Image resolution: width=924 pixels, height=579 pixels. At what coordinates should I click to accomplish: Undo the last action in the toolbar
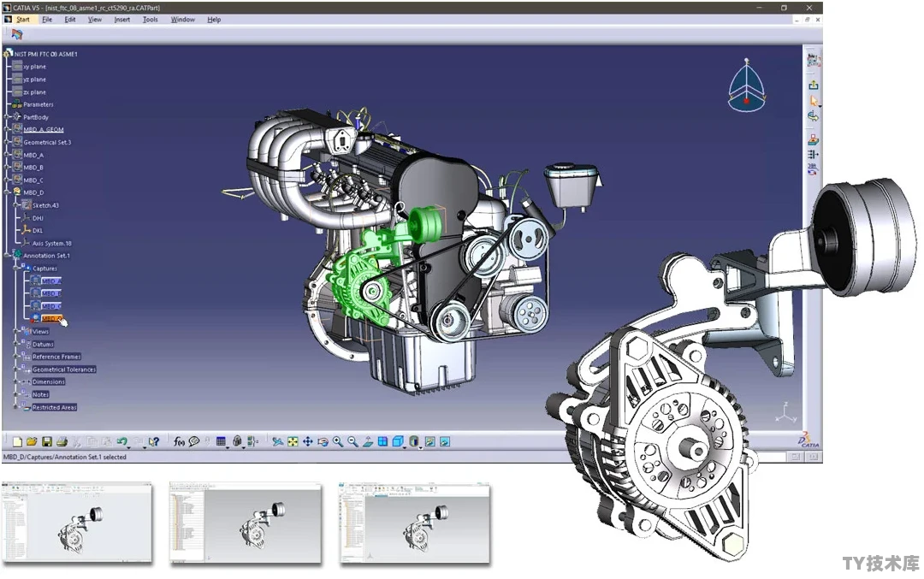(121, 441)
